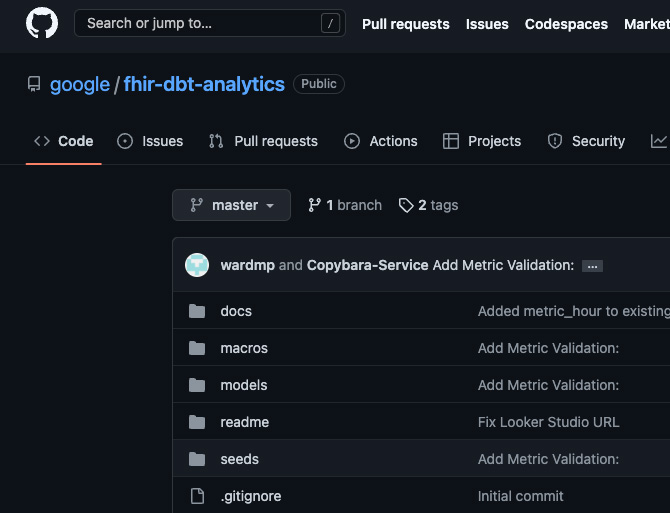The height and width of the screenshot is (513, 670).
Task: Open the master branch dropdown
Action: tap(231, 205)
